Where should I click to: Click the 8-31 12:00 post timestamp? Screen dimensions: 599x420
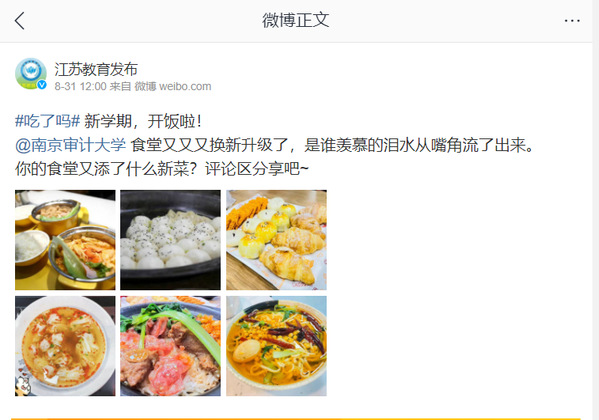[x=80, y=86]
